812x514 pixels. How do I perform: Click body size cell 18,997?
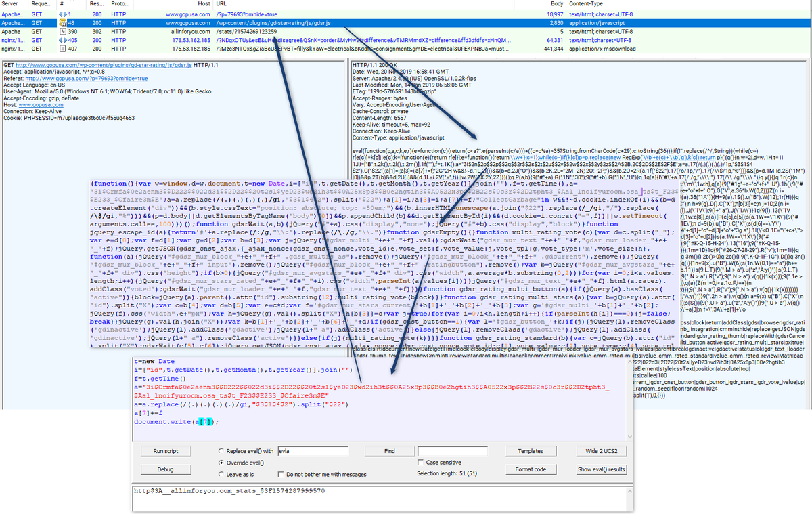coord(554,14)
